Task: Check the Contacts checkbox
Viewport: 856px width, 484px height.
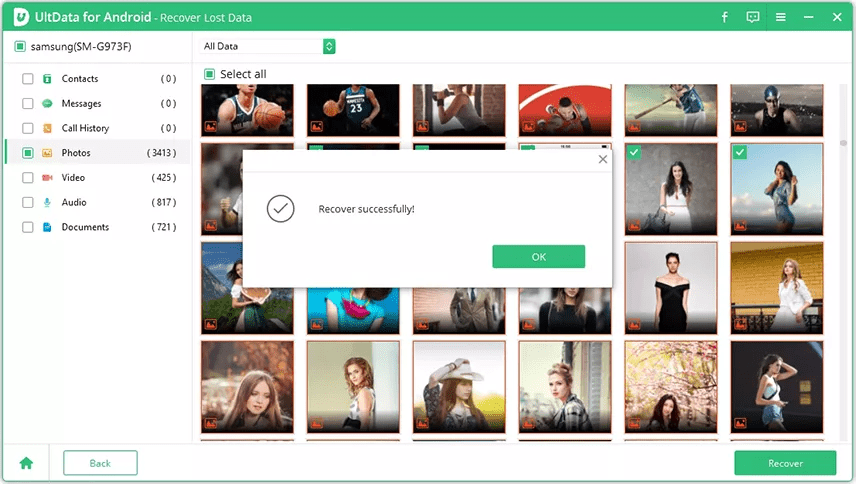Action: [x=28, y=79]
